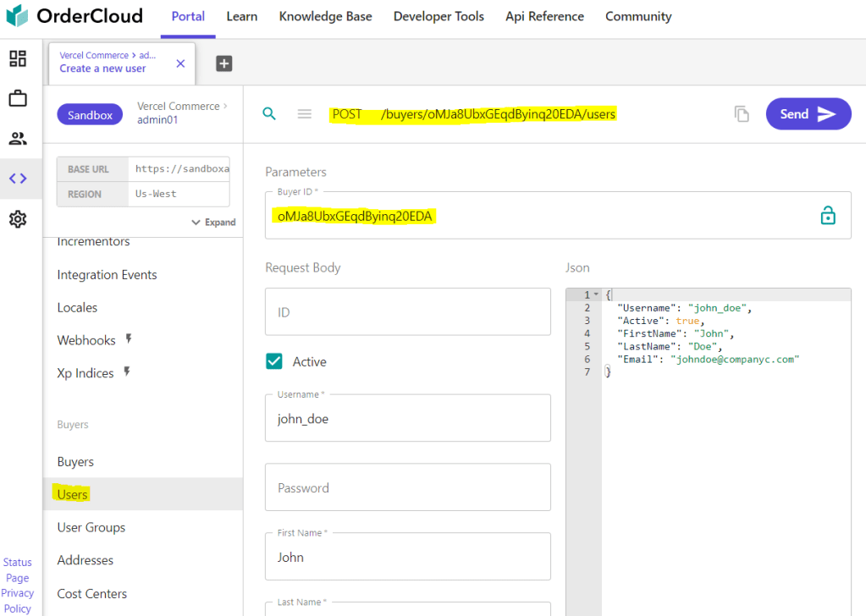Select Cost Centers in the resource list
This screenshot has width=866, height=616.
(91, 593)
